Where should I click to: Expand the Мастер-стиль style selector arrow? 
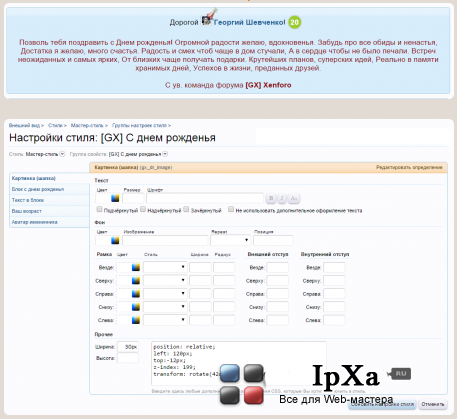(x=62, y=154)
